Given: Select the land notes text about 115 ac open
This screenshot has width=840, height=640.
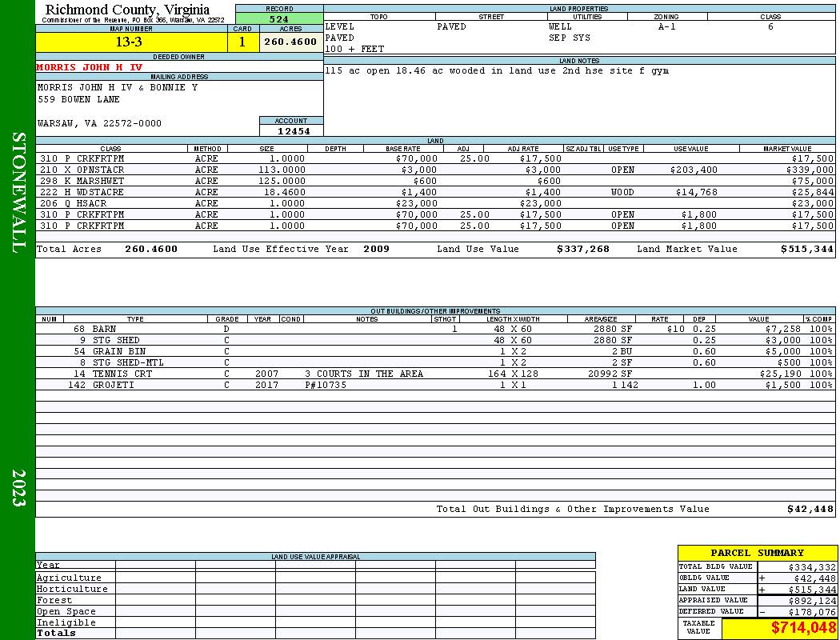Looking at the screenshot, I should coord(497,70).
